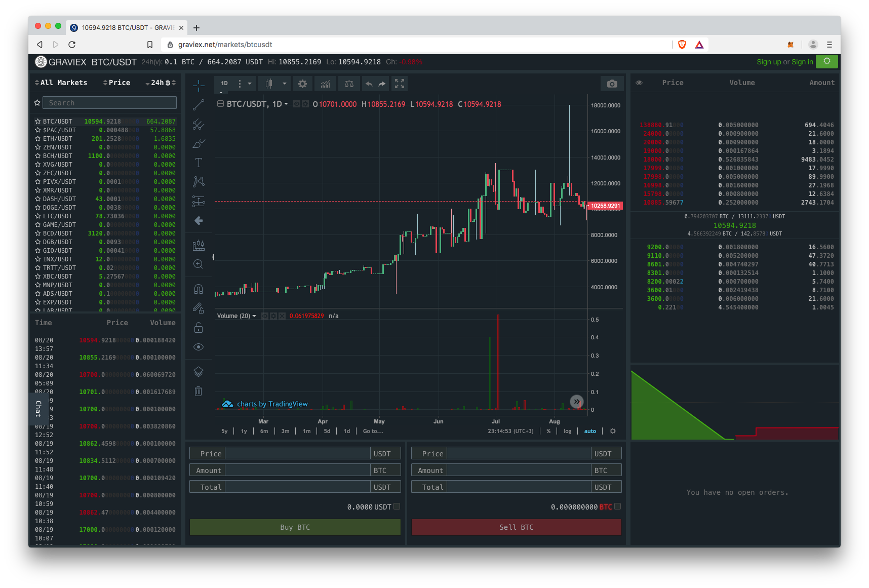The image size is (869, 588).
Task: Expand the Volume (20) indicator dropdown
Action: 254,316
